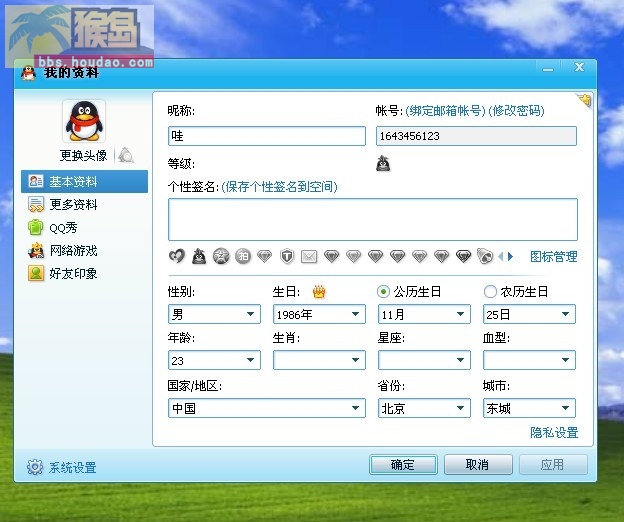Expand the 星座 dropdown
Viewport: 624px width, 522px height.
pos(424,360)
